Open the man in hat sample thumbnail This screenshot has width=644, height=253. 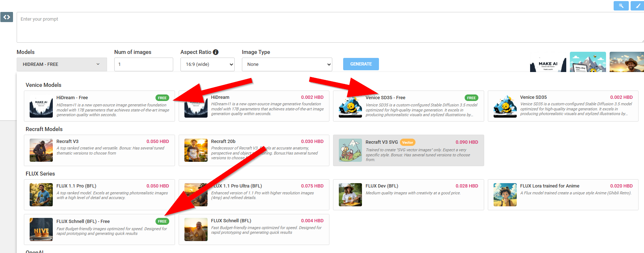pos(627,62)
